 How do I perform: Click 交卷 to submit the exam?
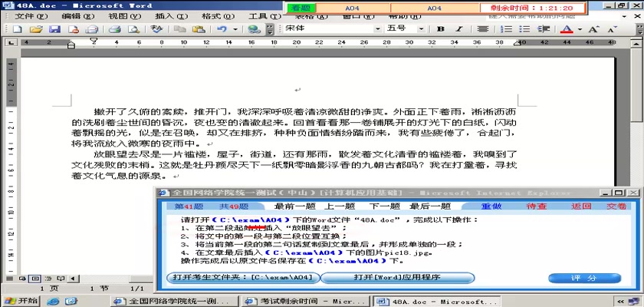(616, 206)
